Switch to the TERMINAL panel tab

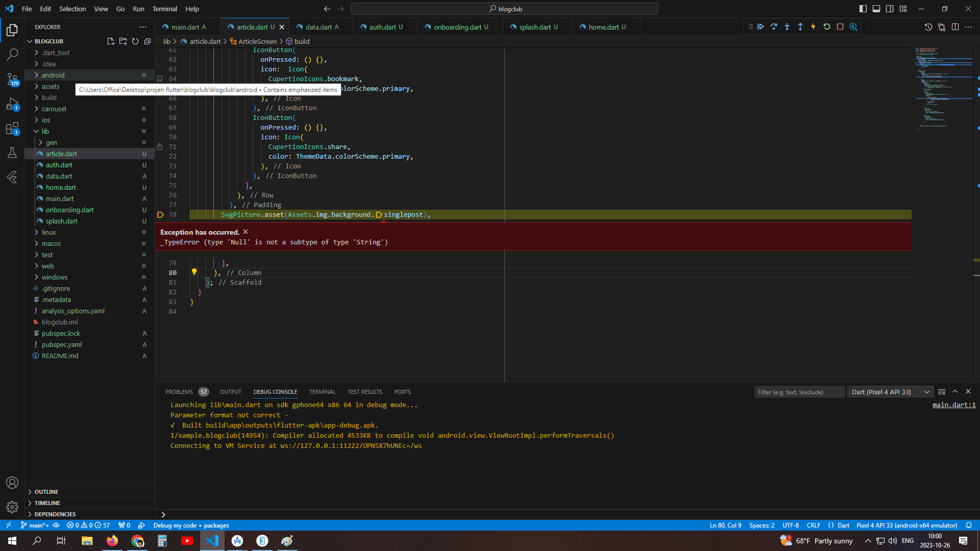(x=322, y=392)
